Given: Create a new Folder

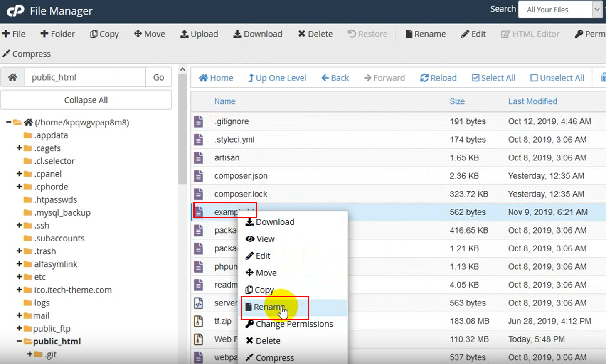Looking at the screenshot, I should tap(57, 34).
